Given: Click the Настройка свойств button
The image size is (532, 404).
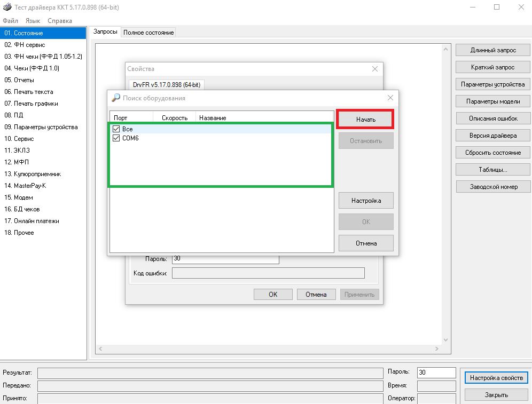Looking at the screenshot, I should (x=496, y=378).
